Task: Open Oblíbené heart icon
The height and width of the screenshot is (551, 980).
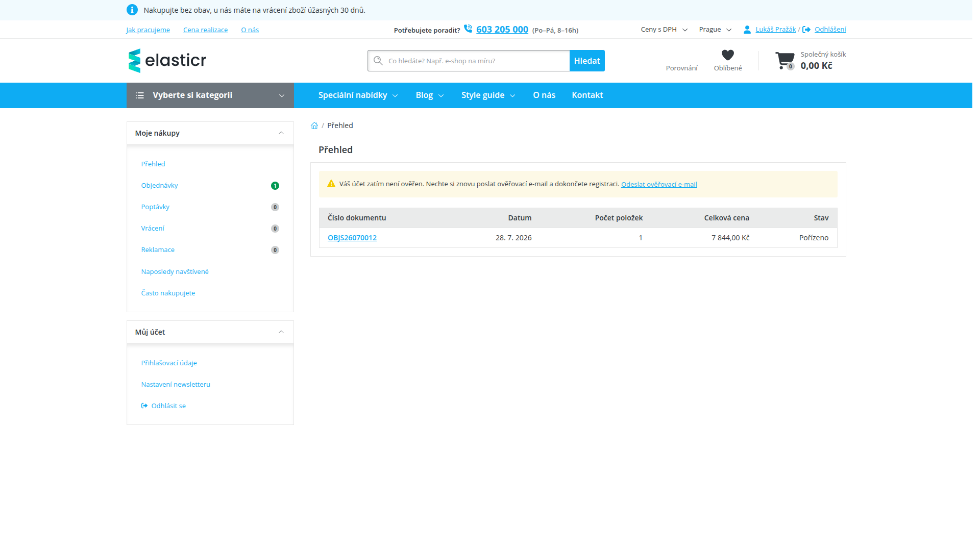Action: coord(727,55)
